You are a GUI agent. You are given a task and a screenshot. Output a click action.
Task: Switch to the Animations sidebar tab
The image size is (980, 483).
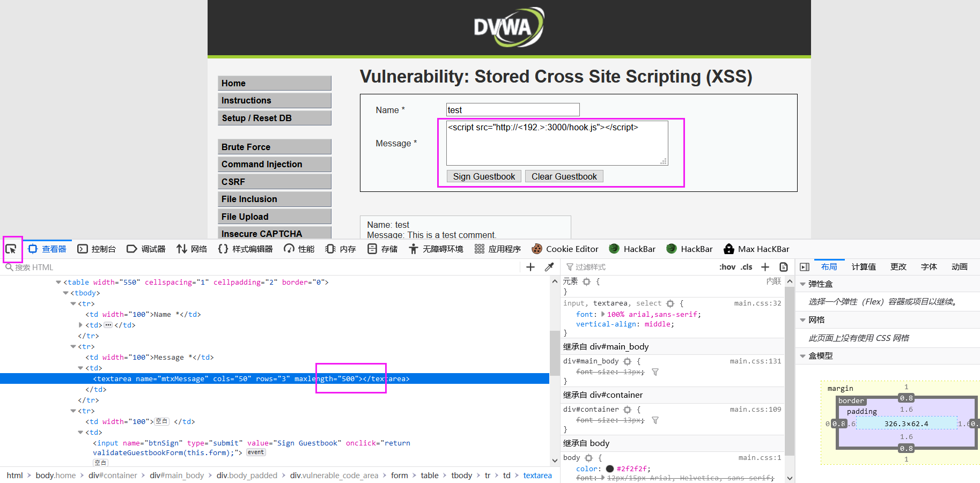pyautogui.click(x=960, y=267)
